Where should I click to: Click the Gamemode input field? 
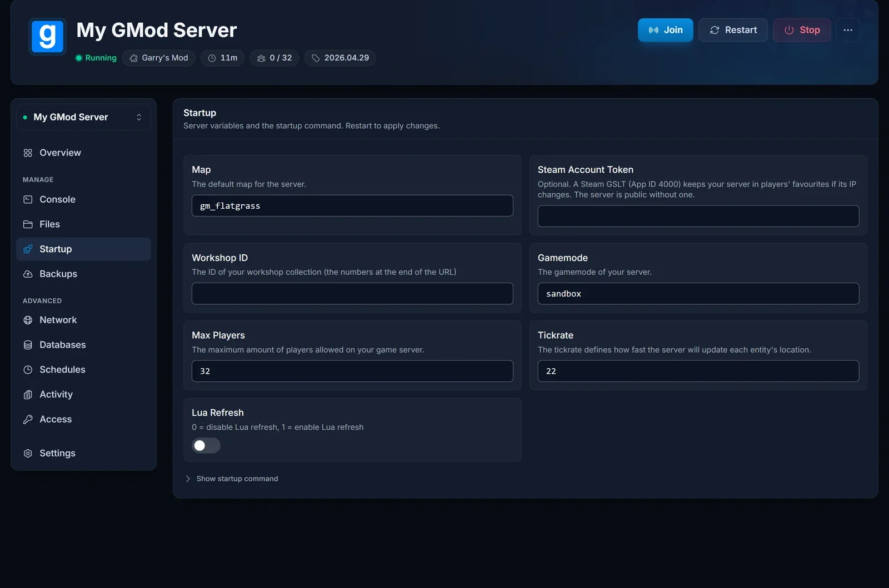pyautogui.click(x=698, y=294)
